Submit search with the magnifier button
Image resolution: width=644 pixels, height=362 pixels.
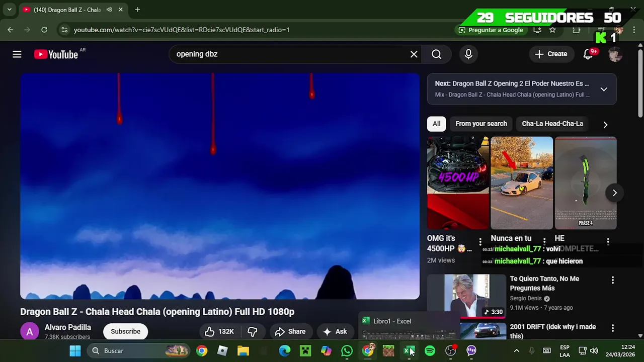click(436, 54)
